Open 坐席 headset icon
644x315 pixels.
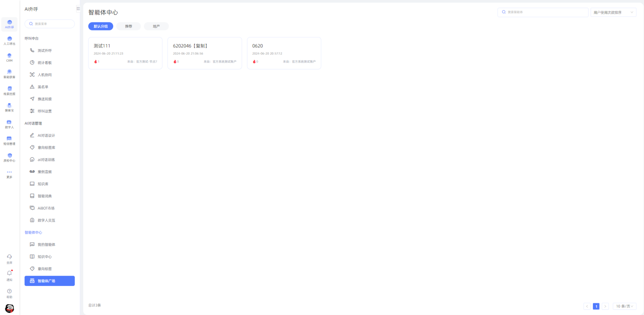point(10,258)
